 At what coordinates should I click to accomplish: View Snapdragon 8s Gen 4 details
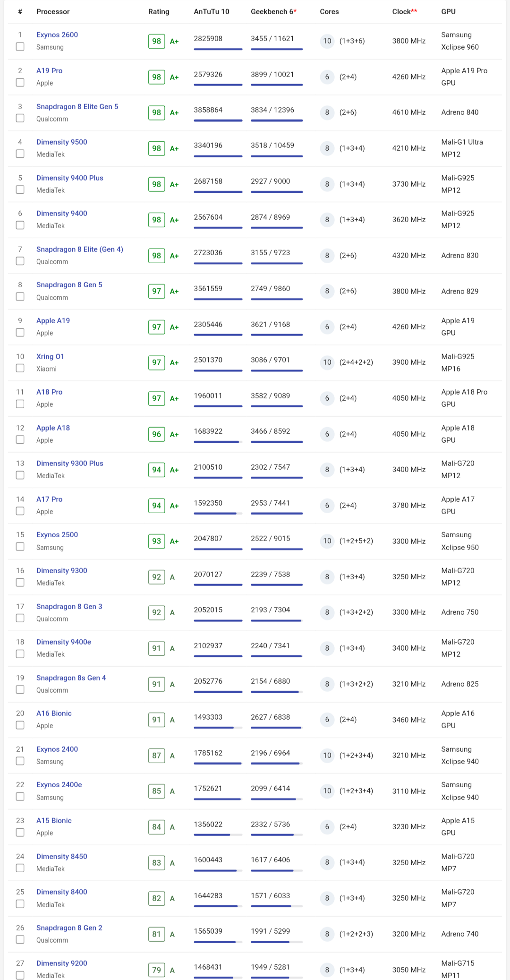click(71, 678)
